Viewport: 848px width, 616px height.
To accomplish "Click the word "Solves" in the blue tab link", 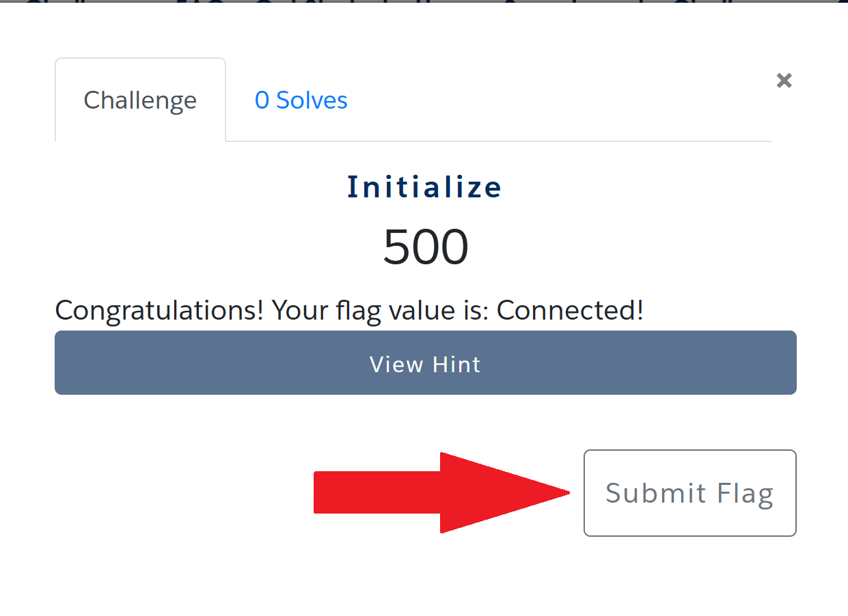I will click(x=312, y=100).
